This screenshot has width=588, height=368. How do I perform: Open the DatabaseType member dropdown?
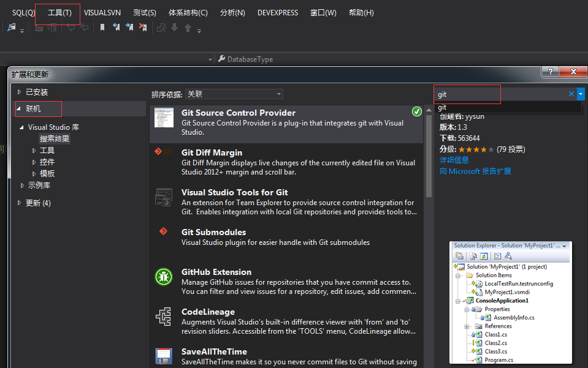[x=210, y=59]
